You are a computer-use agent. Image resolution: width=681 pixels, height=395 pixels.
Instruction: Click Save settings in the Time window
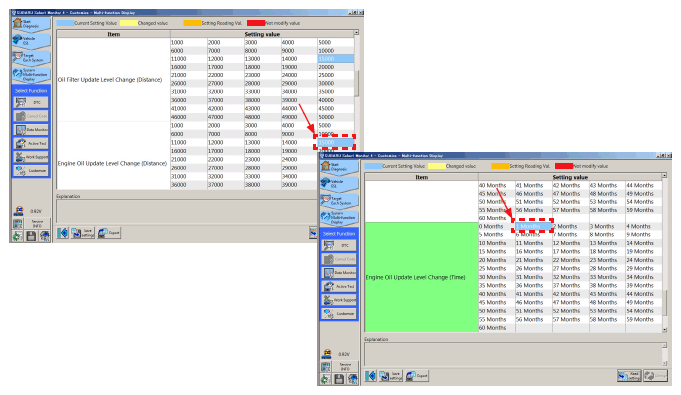tap(390, 376)
